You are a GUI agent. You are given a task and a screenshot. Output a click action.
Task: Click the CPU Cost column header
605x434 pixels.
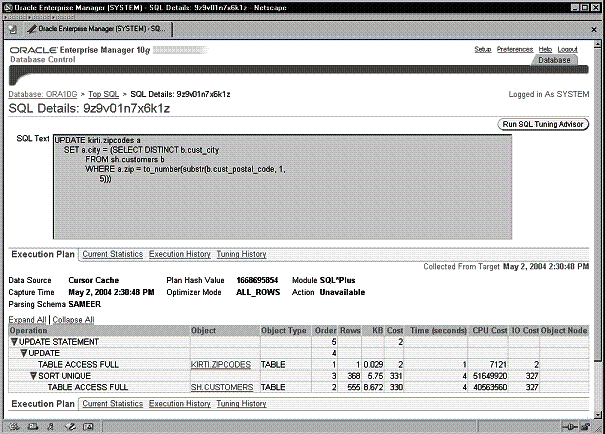click(x=490, y=331)
